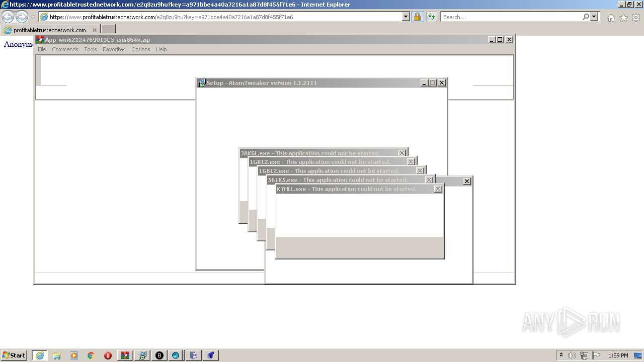Close the AtomTweaker Setup window
Viewport: 644px width, 362px height.
[x=442, y=83]
